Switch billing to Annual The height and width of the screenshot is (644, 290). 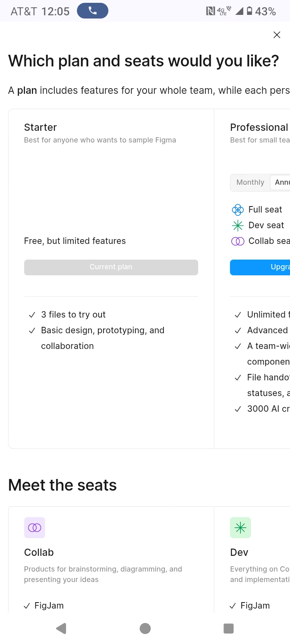[x=282, y=183]
